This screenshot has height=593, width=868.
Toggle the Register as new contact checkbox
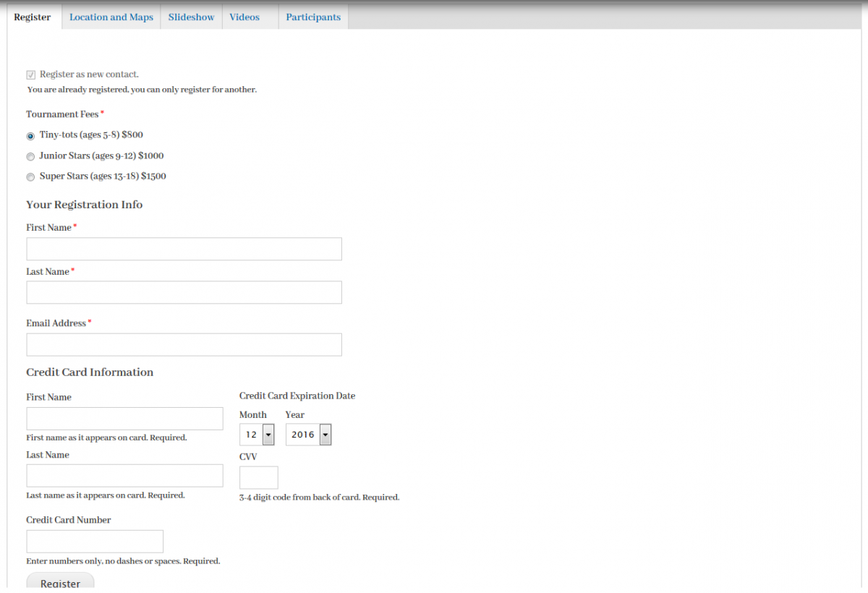click(x=30, y=74)
